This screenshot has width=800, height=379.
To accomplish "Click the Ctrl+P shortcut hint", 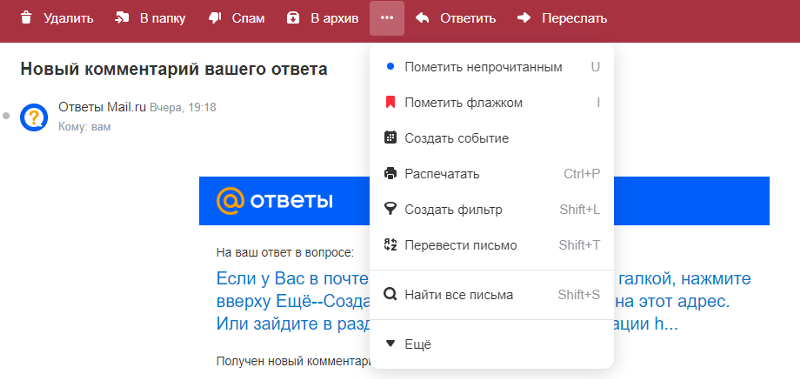I will pyautogui.click(x=582, y=174).
